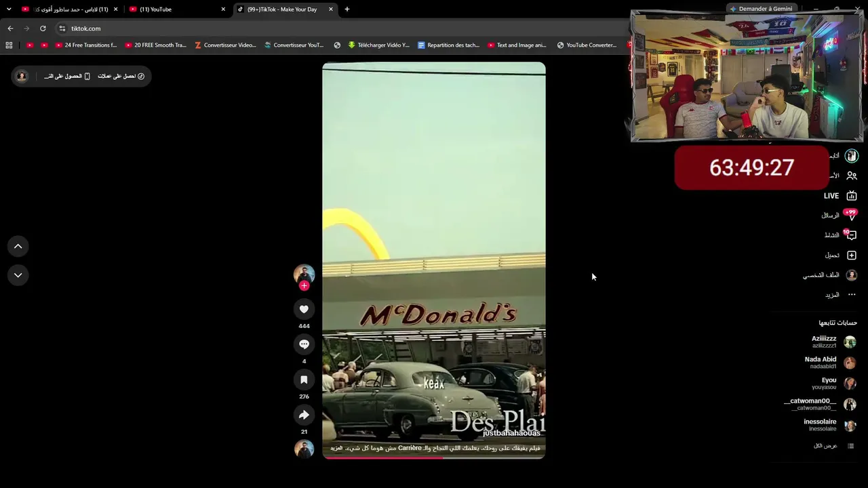Click the Get Coins button

click(121, 76)
